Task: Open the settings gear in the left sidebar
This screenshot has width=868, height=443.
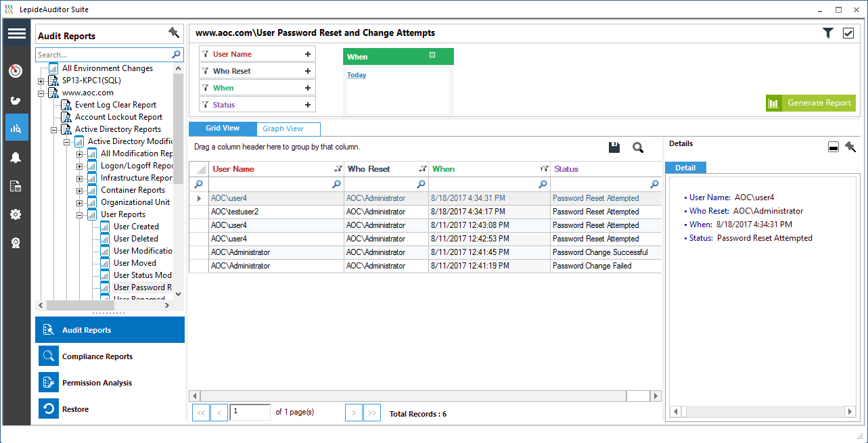Action: click(x=16, y=214)
